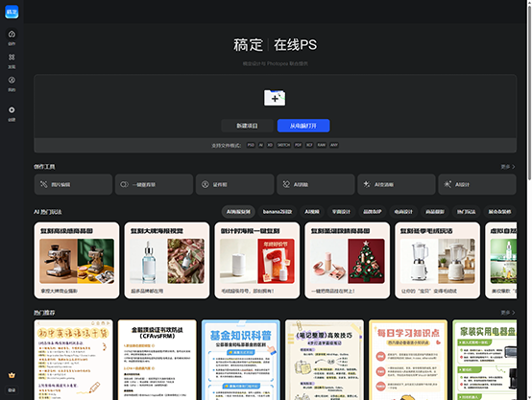Click the AI设计 magic wand icon
This screenshot has width=532, height=400.
pyautogui.click(x=447, y=184)
